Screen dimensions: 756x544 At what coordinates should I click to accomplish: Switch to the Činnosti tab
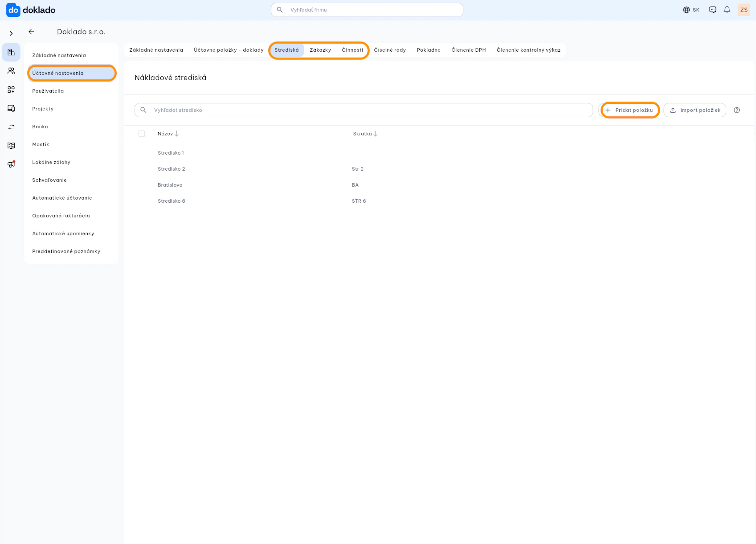352,50
